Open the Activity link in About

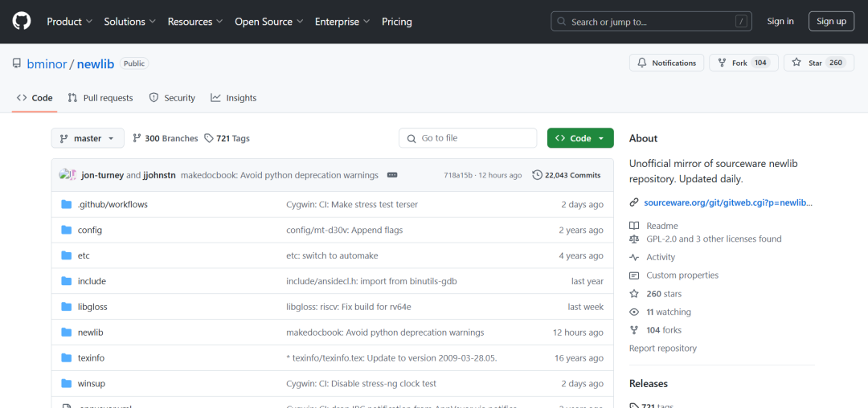click(x=661, y=257)
